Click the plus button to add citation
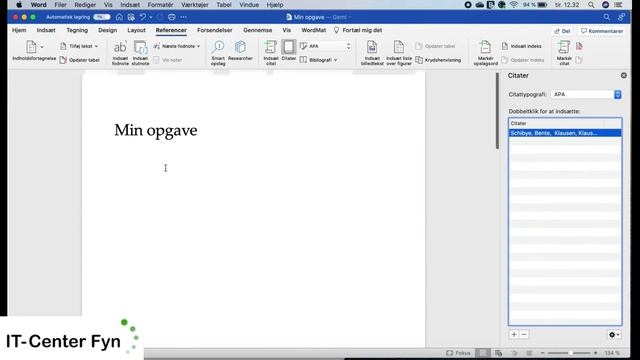 point(514,335)
